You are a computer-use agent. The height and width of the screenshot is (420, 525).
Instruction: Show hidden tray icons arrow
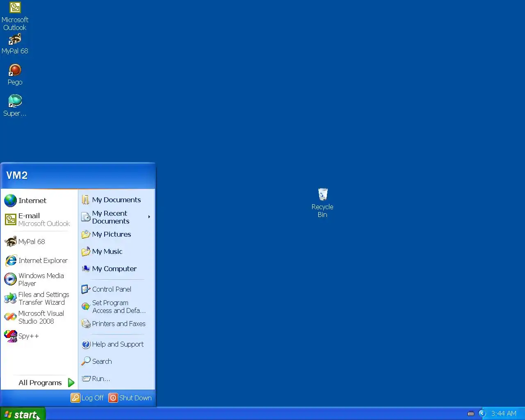482,413
